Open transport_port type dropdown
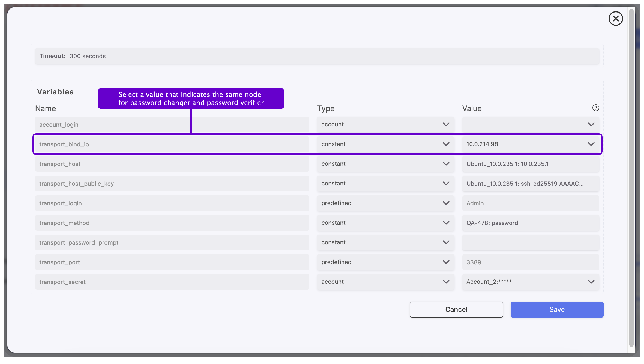Viewport: 644px width, 364px height. coord(385,262)
